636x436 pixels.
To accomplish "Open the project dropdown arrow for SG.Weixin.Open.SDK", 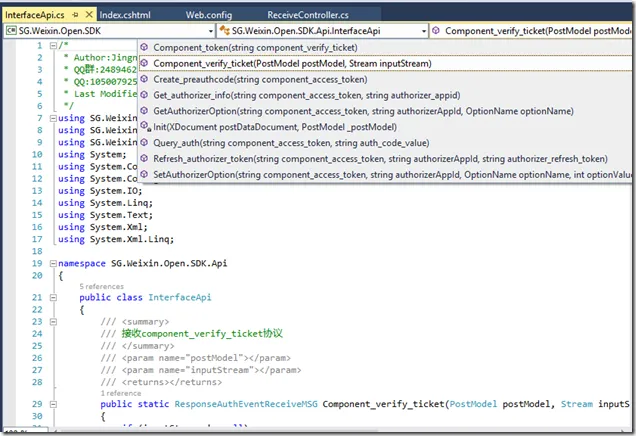I will (x=211, y=31).
